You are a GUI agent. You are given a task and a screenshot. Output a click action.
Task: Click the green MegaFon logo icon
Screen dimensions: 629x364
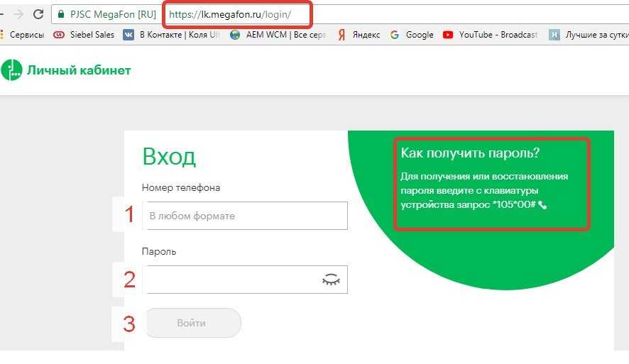[x=11, y=70]
